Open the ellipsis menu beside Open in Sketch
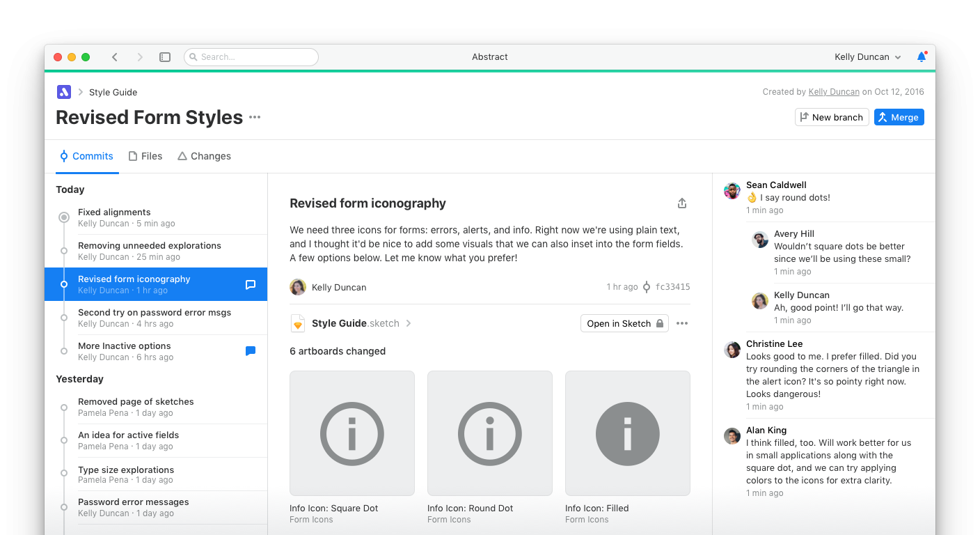Screen dimensions: 980x535 click(x=682, y=323)
